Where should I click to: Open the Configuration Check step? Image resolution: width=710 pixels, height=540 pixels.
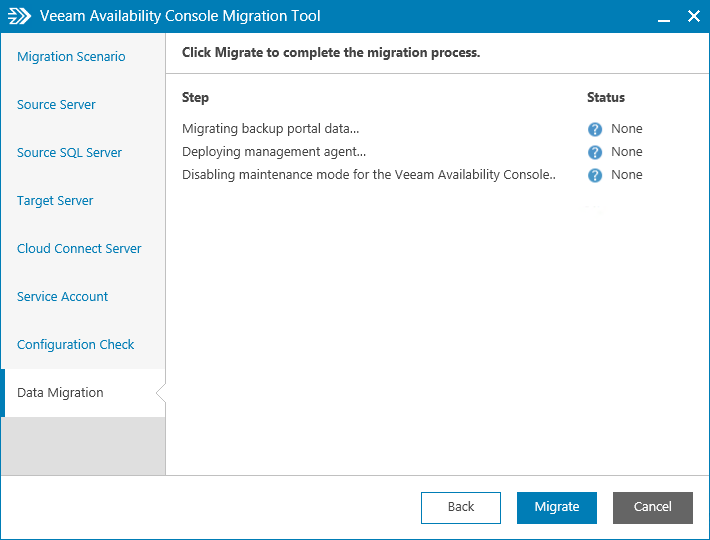tap(75, 345)
